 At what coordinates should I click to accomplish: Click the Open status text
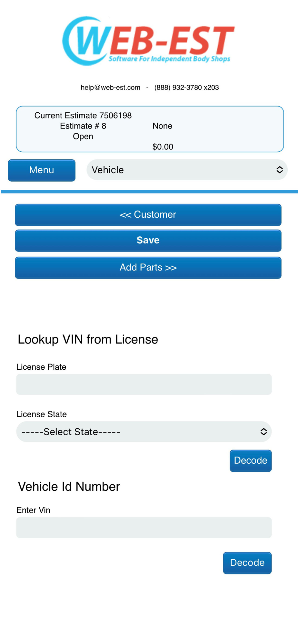83,137
